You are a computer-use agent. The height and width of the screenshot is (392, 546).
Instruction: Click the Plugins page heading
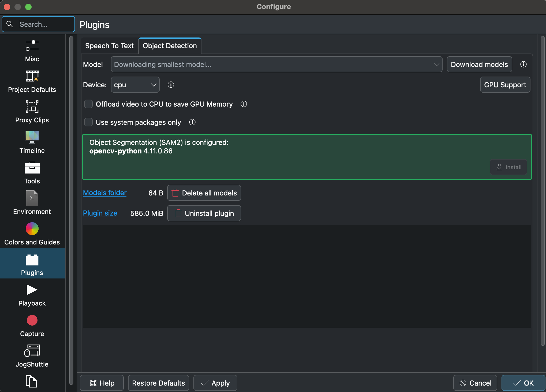tap(95, 25)
